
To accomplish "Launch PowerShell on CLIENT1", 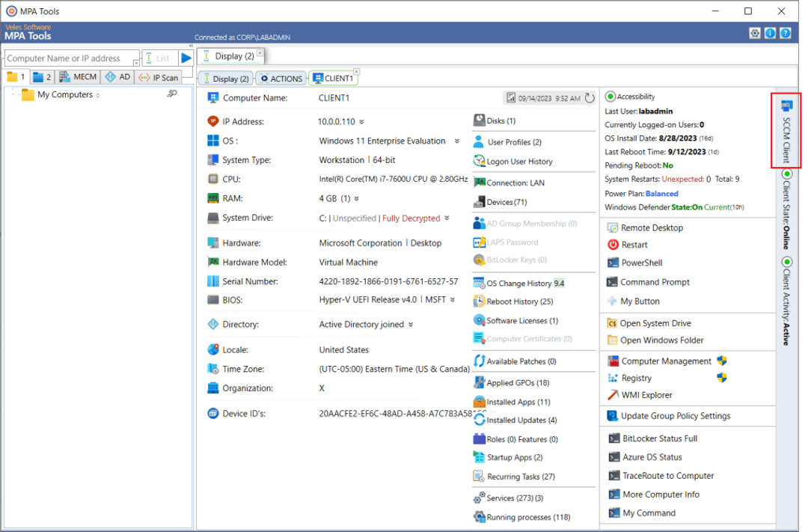I will (635, 263).
